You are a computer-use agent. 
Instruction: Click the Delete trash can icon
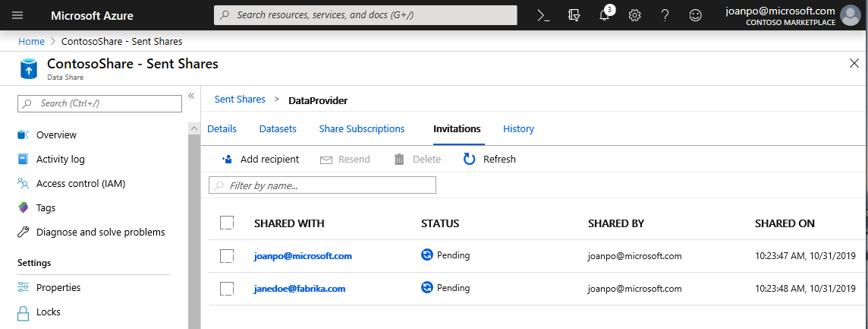click(399, 160)
